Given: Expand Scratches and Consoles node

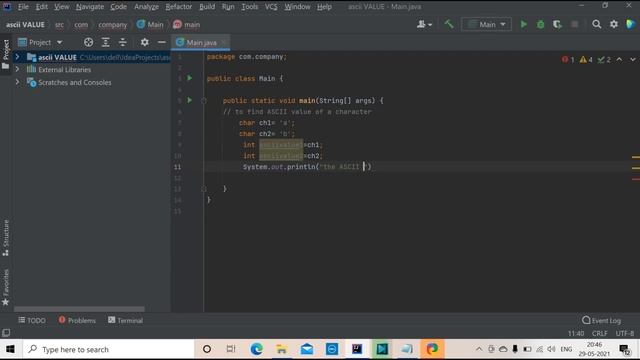Looking at the screenshot, I should point(17,82).
